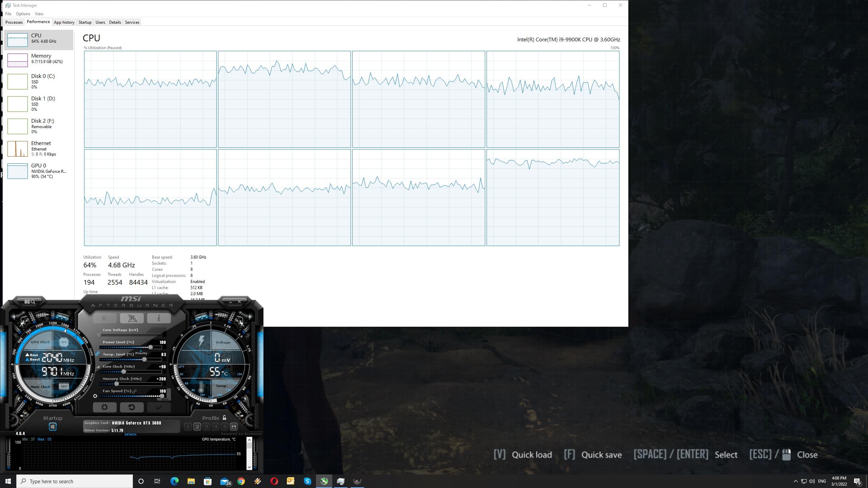868x488 pixels.
Task: Toggle power and temp limit link icon
Action: tap(97, 354)
